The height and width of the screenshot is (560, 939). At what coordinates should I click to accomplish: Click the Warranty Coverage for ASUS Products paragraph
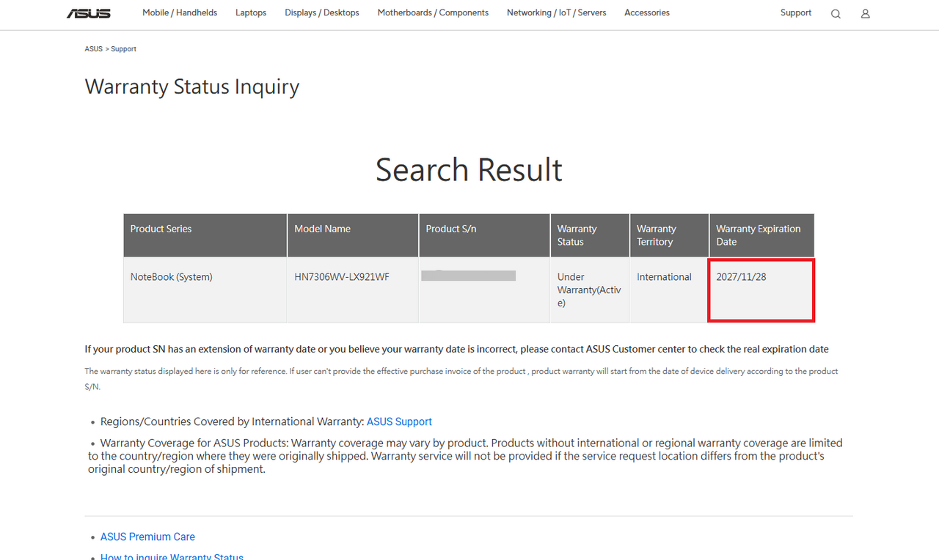point(466,456)
